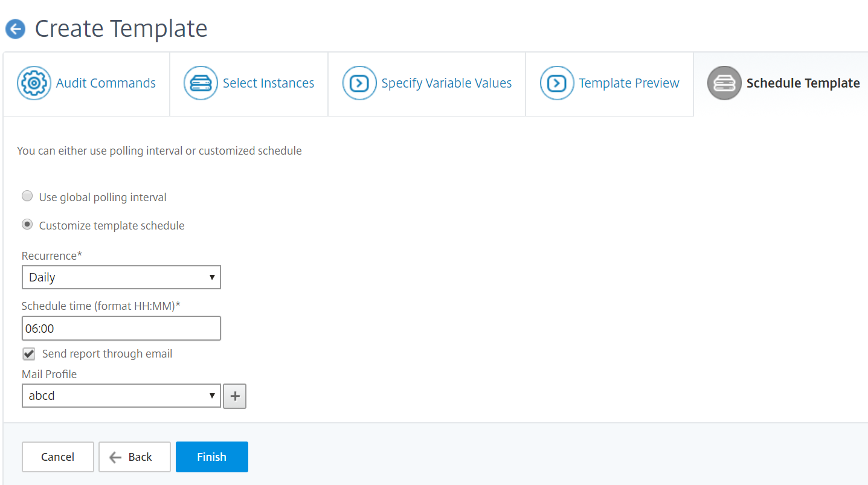Click the Audit Commands gear icon
The image size is (868, 485).
pos(34,83)
